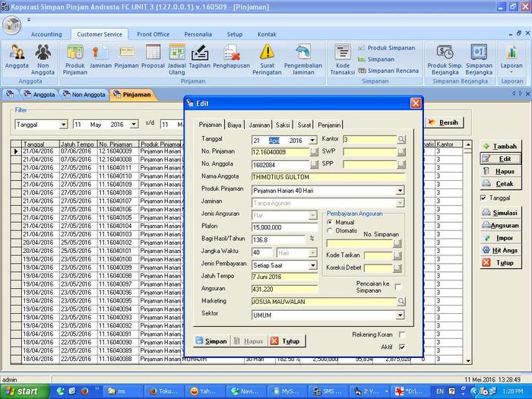Click the Simpan button
Viewport: 532px width, 399px height.
point(211,341)
